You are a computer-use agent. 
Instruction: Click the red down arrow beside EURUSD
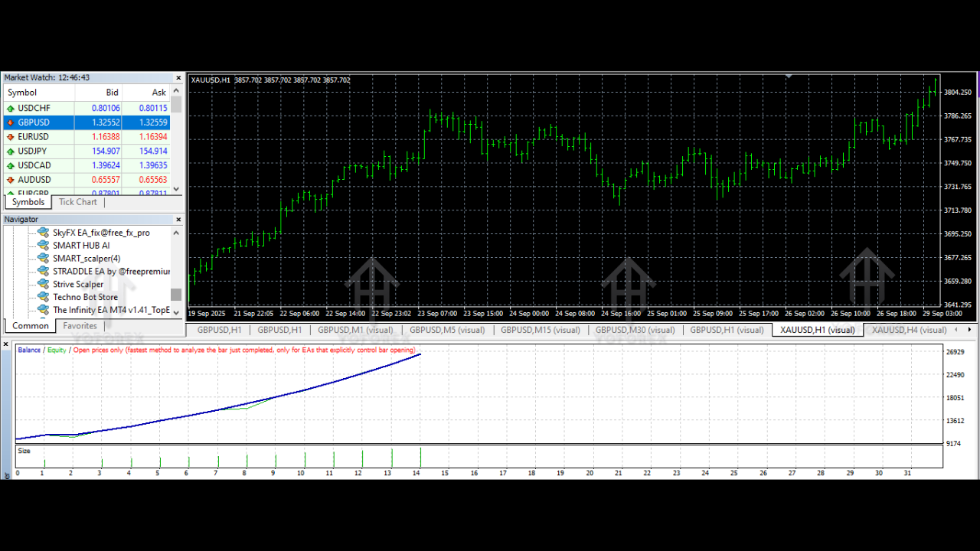click(11, 137)
